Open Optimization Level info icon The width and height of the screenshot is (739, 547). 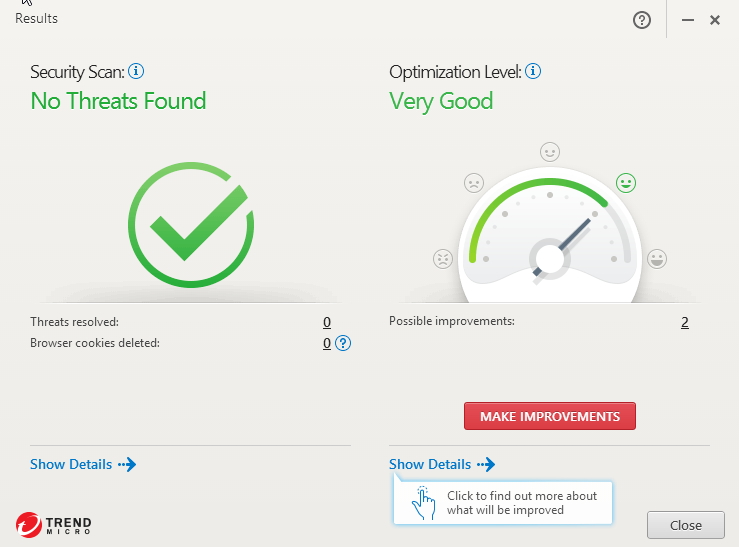pos(534,71)
